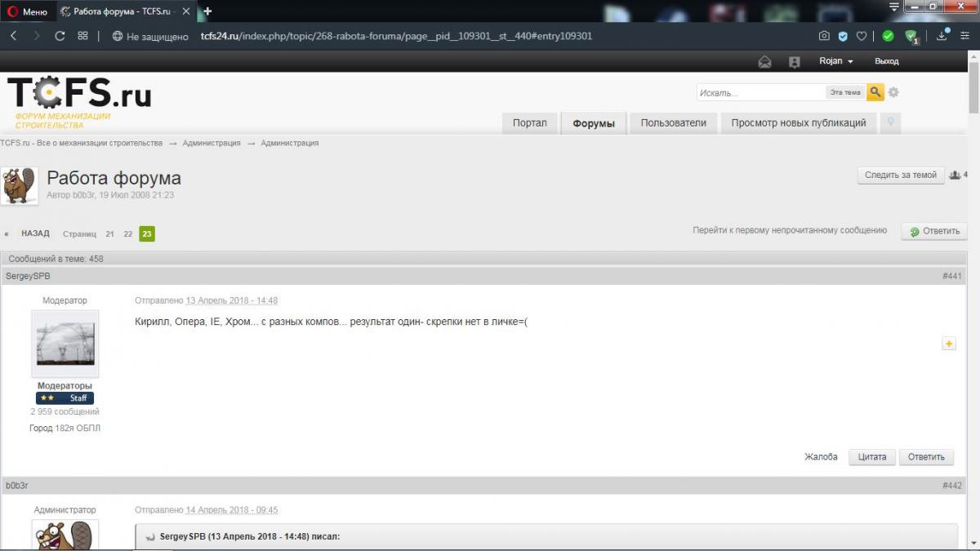Add page to bookmarks with heart icon
The width and height of the screenshot is (980, 551).
pyautogui.click(x=862, y=36)
